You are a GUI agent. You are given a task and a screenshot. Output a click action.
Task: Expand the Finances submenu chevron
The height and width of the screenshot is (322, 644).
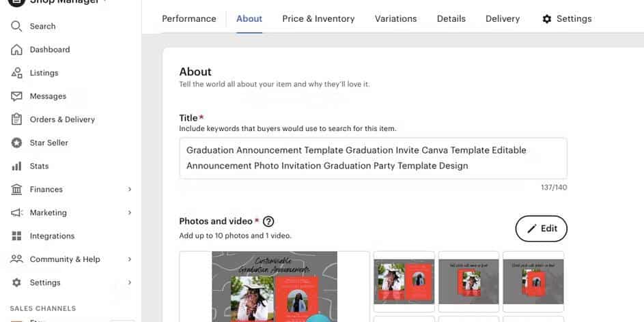[130, 190]
